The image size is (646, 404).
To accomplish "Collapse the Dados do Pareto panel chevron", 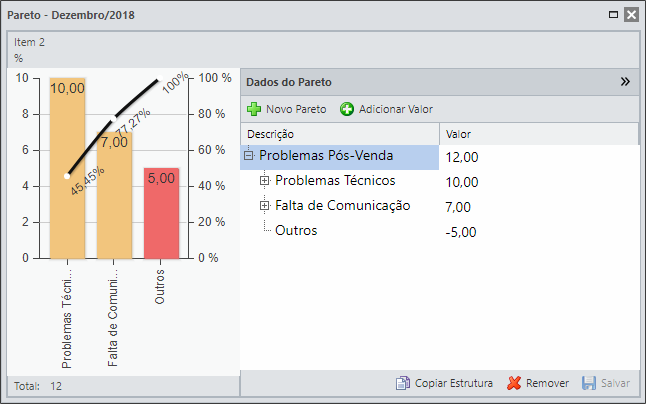I will pyautogui.click(x=625, y=82).
